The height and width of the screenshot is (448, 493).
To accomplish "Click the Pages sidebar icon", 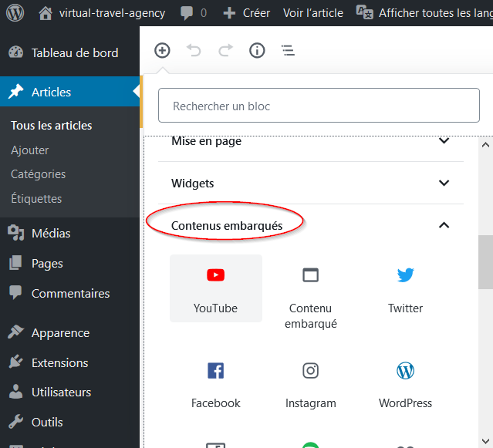I will (15, 263).
